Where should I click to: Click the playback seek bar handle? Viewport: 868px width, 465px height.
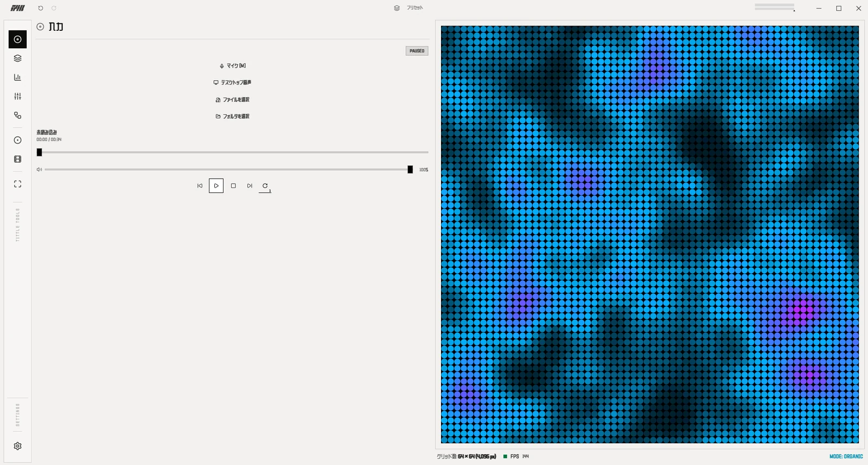coord(39,152)
